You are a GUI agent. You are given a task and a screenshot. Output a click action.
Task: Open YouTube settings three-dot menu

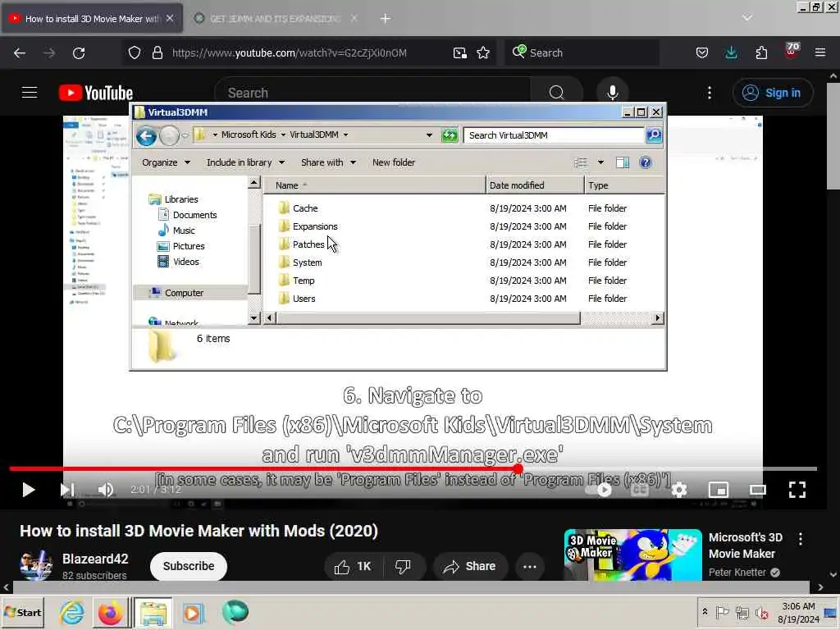point(710,93)
